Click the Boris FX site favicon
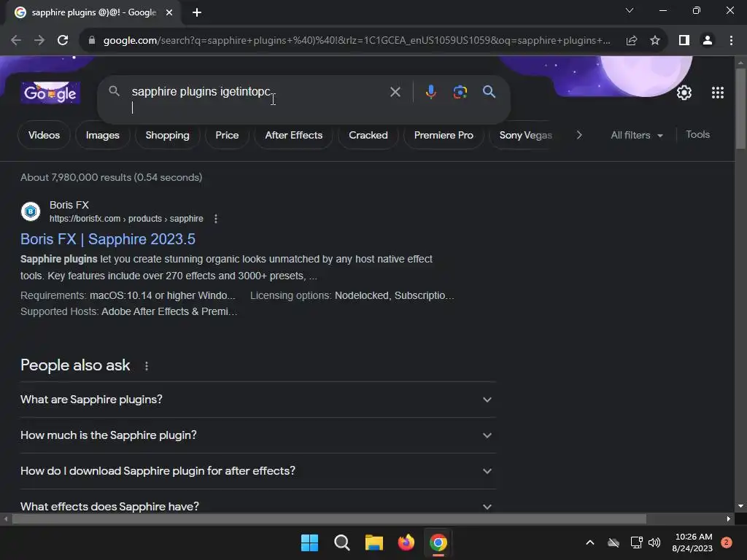 click(x=31, y=211)
